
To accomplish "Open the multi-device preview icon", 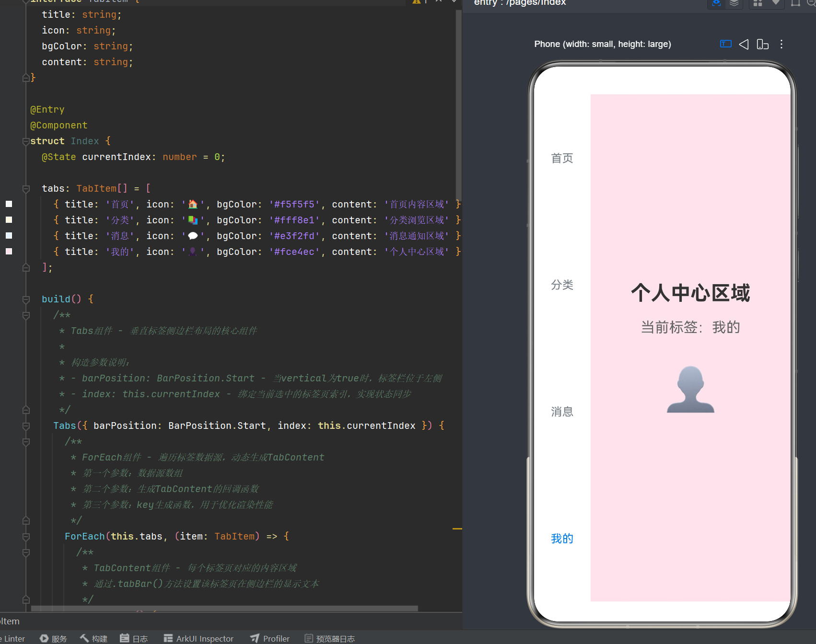I will (x=762, y=44).
